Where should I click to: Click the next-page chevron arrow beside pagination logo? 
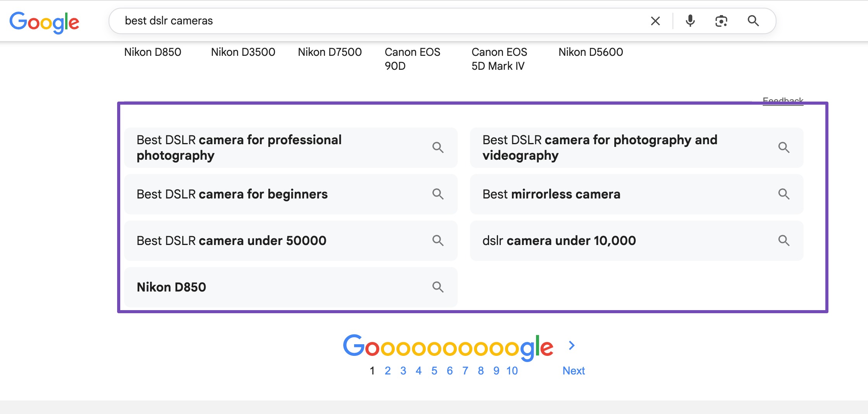tap(572, 345)
